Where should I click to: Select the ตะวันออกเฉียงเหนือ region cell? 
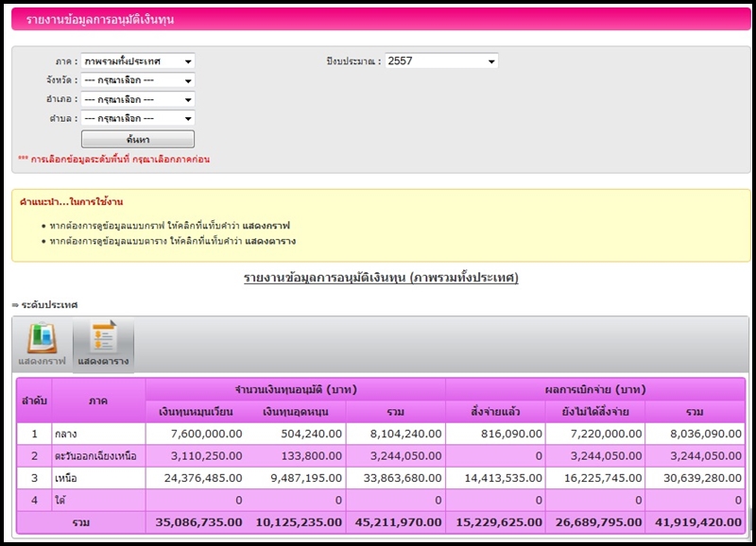click(x=98, y=456)
